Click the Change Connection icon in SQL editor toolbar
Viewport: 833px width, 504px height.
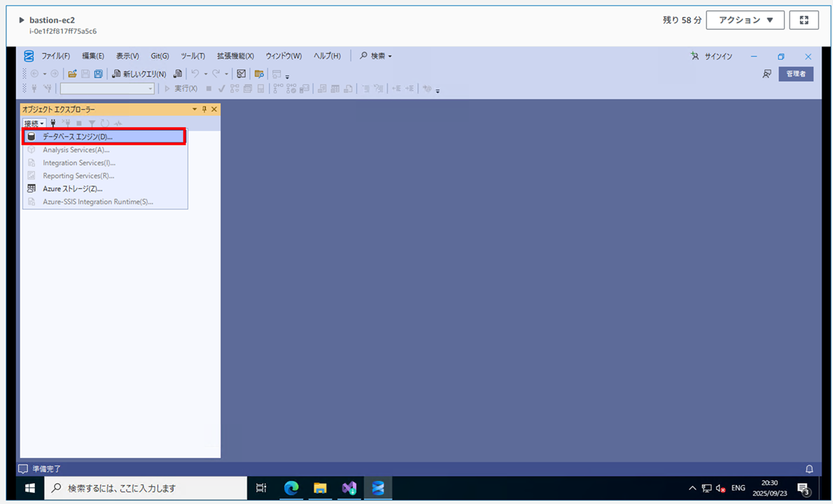[x=48, y=89]
